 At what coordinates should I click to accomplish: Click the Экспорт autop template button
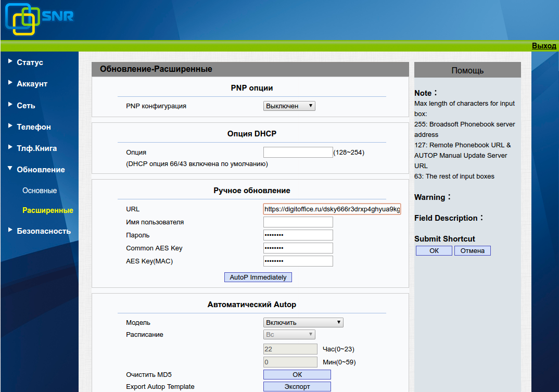297,387
